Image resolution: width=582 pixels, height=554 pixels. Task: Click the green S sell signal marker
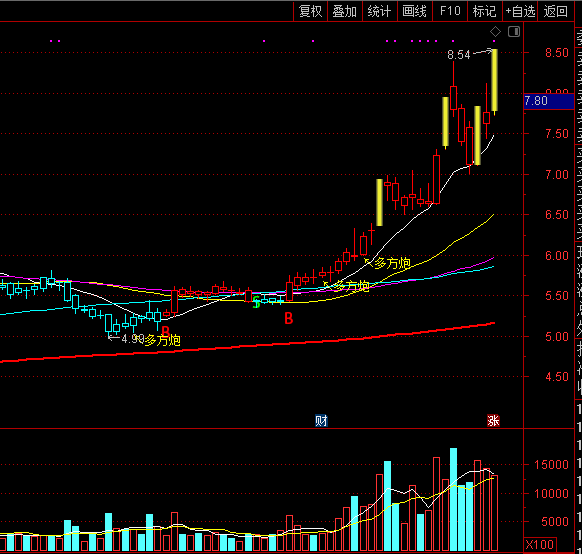[256, 302]
